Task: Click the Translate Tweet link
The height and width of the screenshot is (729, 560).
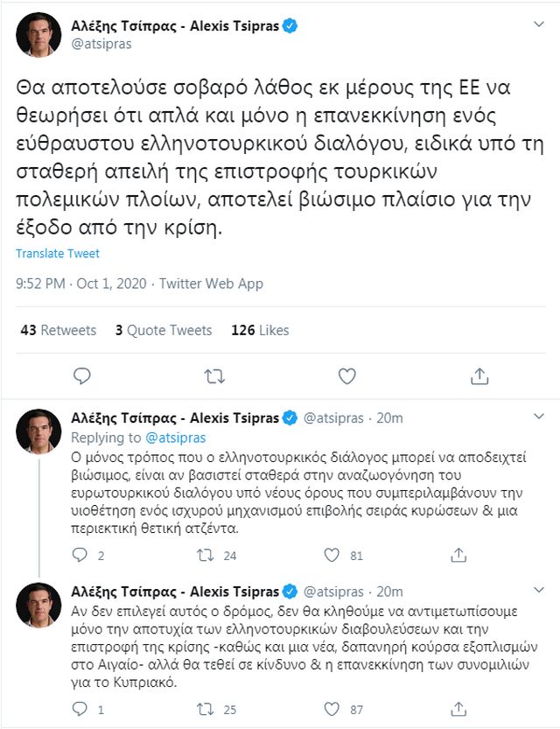Action: (x=58, y=254)
